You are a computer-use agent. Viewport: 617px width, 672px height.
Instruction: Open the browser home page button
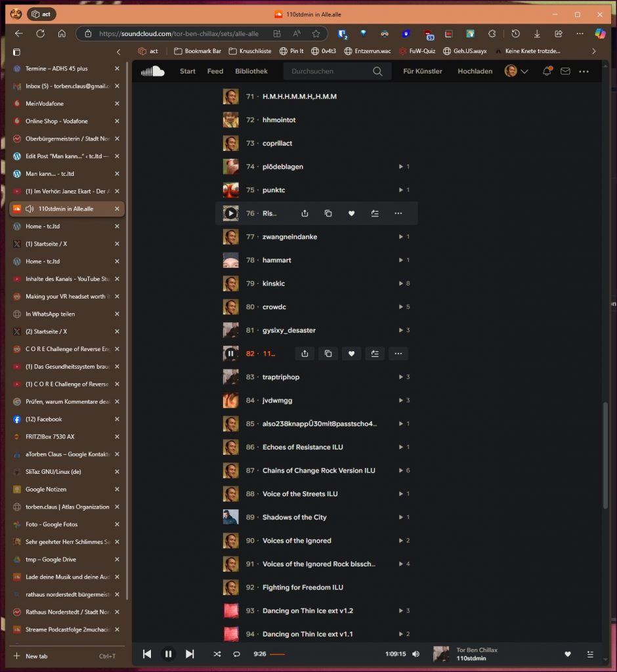point(62,33)
